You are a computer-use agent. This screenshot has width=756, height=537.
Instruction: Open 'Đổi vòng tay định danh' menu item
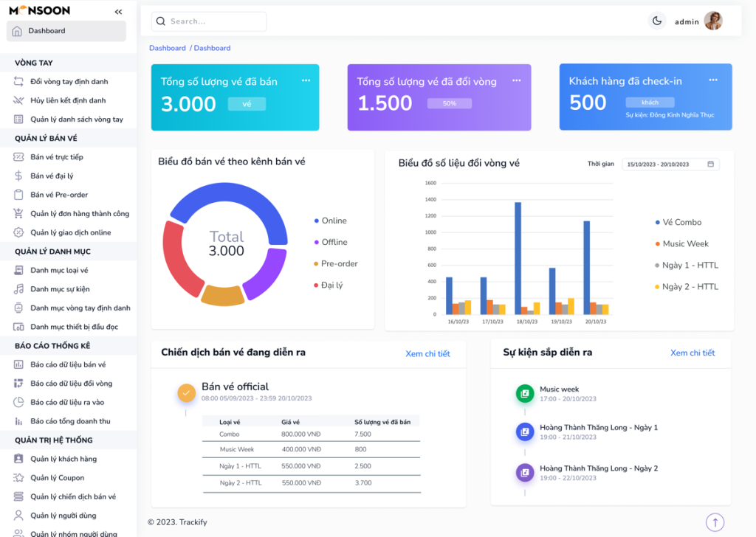tap(69, 82)
